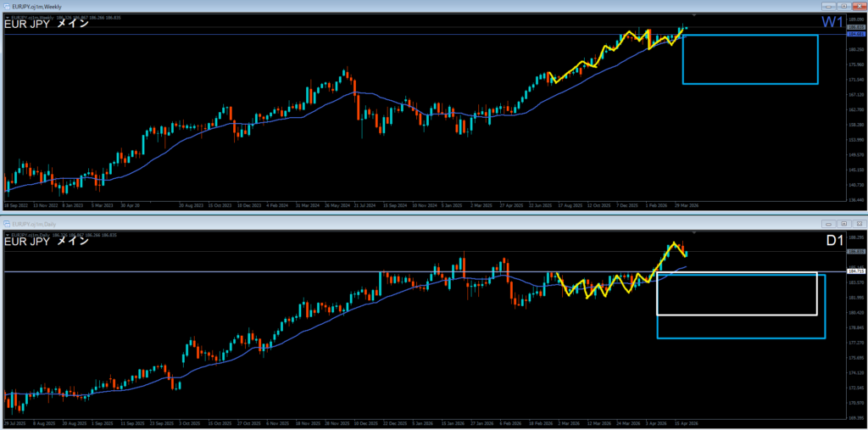Click the white D1 timeframe label
868x430 pixels.
833,241
